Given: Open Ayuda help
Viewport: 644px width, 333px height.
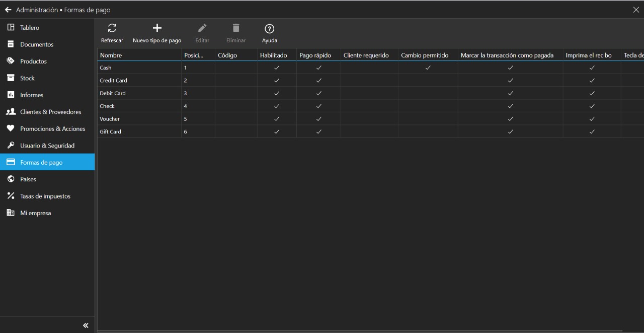Looking at the screenshot, I should tap(269, 33).
